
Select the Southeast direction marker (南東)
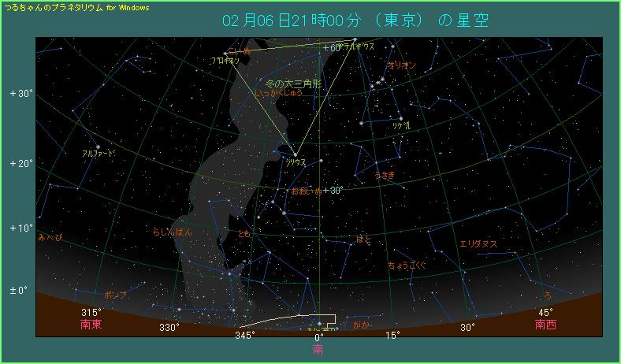tap(91, 324)
